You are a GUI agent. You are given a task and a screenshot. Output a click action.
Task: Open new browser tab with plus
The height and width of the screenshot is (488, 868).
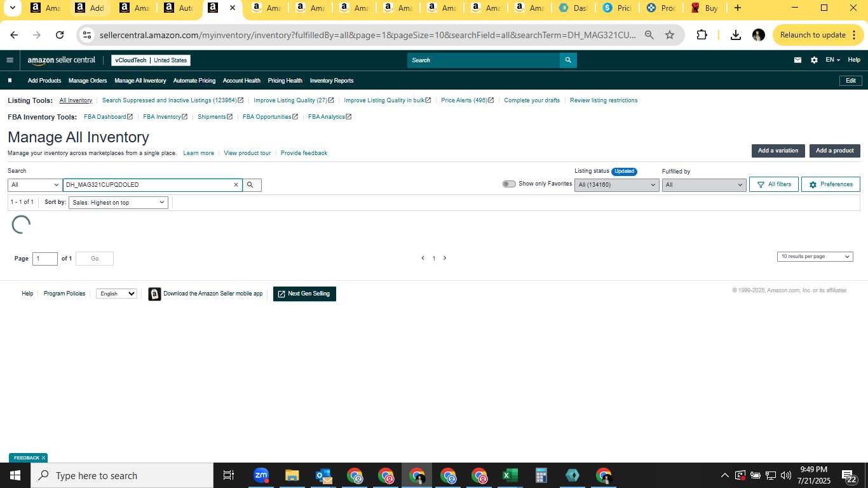(x=737, y=8)
